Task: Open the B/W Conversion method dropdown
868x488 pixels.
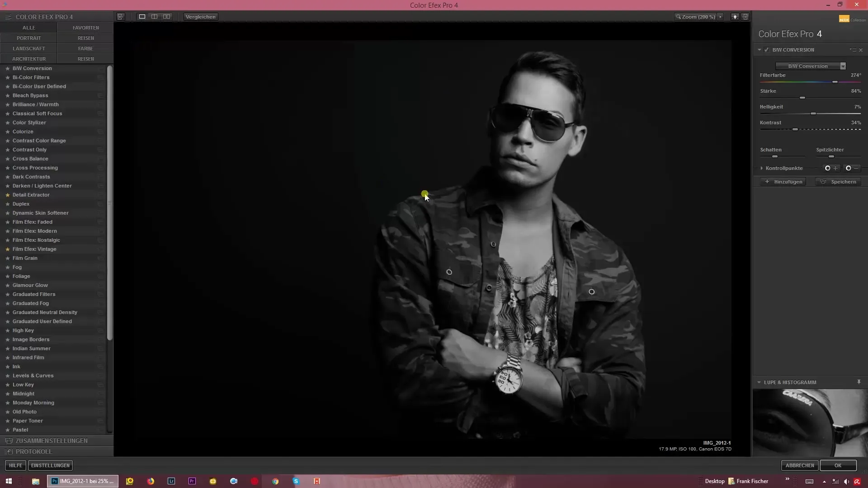Action: tap(810, 66)
